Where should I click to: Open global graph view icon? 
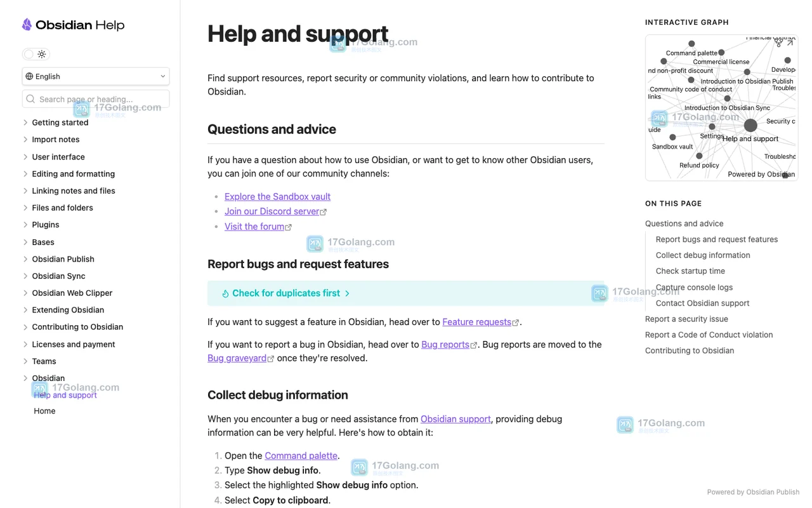(778, 43)
